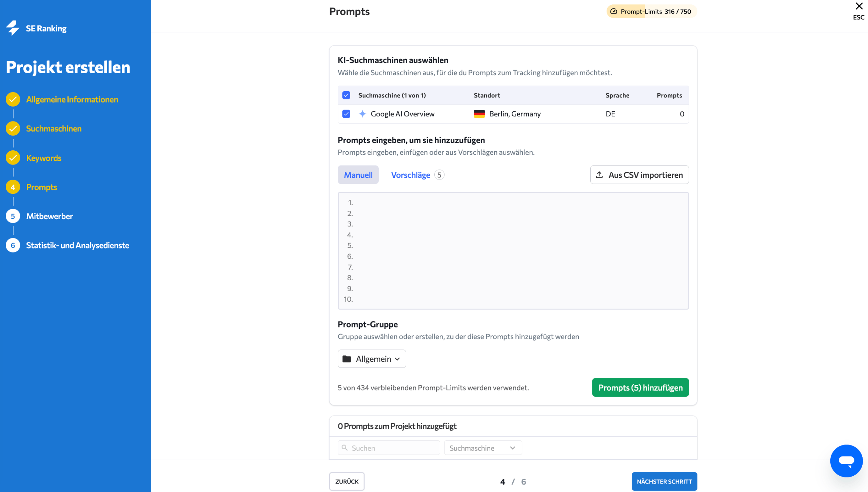Go to Prompts step label
Screen dimensions: 868x492
pyautogui.click(x=42, y=187)
